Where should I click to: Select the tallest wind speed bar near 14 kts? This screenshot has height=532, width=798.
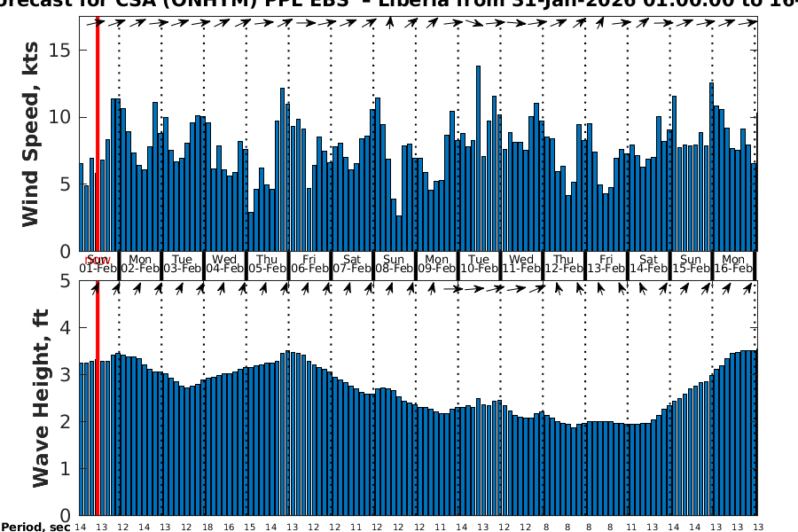click(478, 158)
